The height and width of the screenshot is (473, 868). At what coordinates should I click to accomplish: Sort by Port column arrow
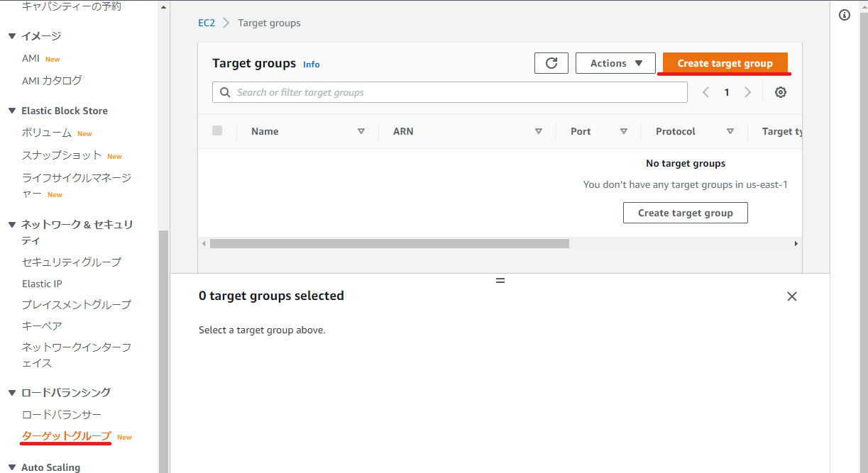pyautogui.click(x=624, y=131)
